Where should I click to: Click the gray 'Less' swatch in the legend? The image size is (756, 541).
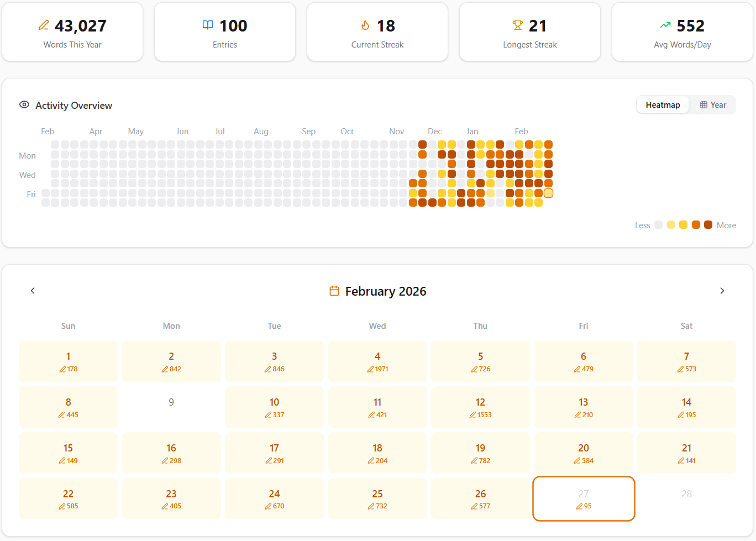click(658, 225)
